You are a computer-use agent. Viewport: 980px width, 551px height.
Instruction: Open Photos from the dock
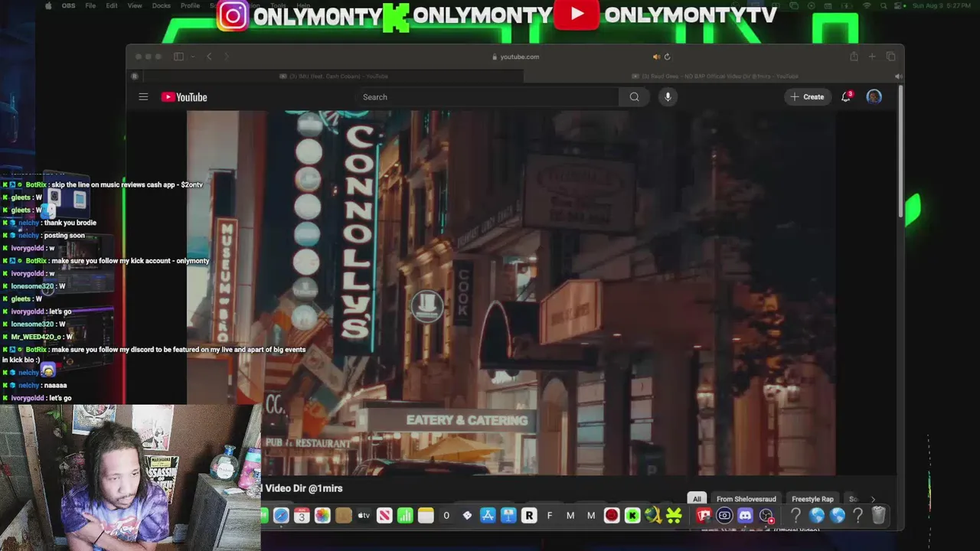point(322,516)
